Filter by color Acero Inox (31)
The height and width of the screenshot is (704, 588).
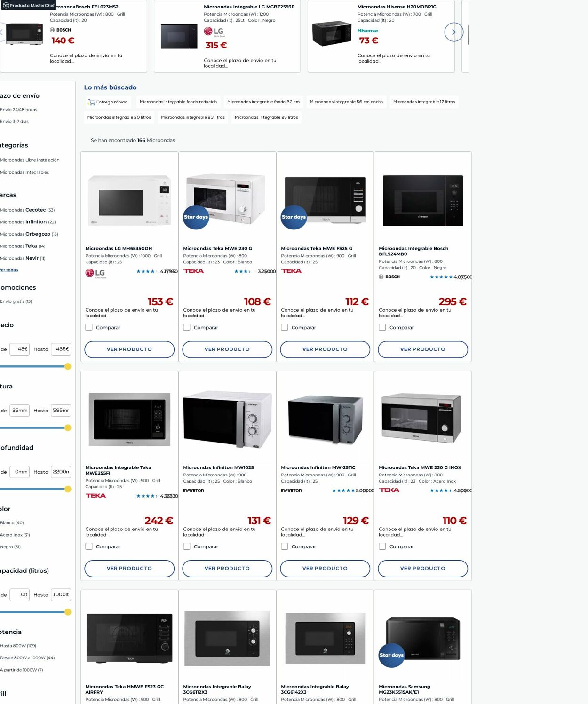(x=15, y=535)
